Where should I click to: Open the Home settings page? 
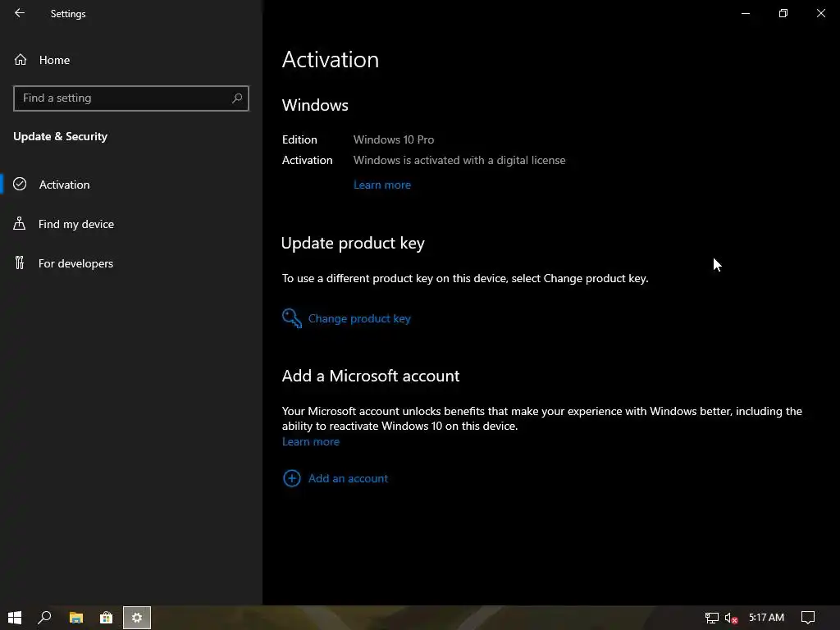54,60
